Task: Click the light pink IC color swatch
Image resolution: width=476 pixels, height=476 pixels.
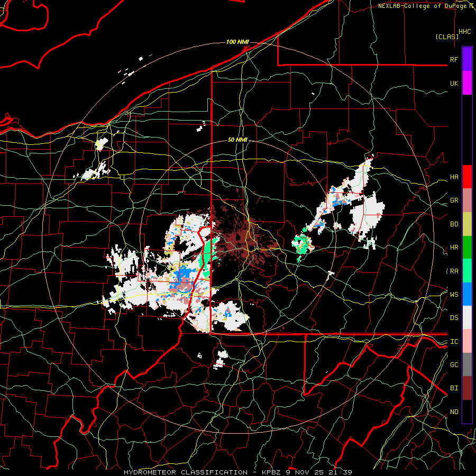Action: pyautogui.click(x=467, y=341)
